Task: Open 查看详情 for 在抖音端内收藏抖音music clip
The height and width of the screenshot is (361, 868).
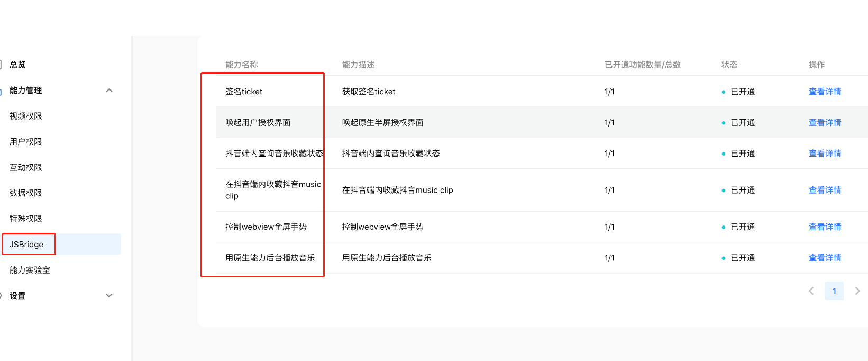Action: coord(825,190)
